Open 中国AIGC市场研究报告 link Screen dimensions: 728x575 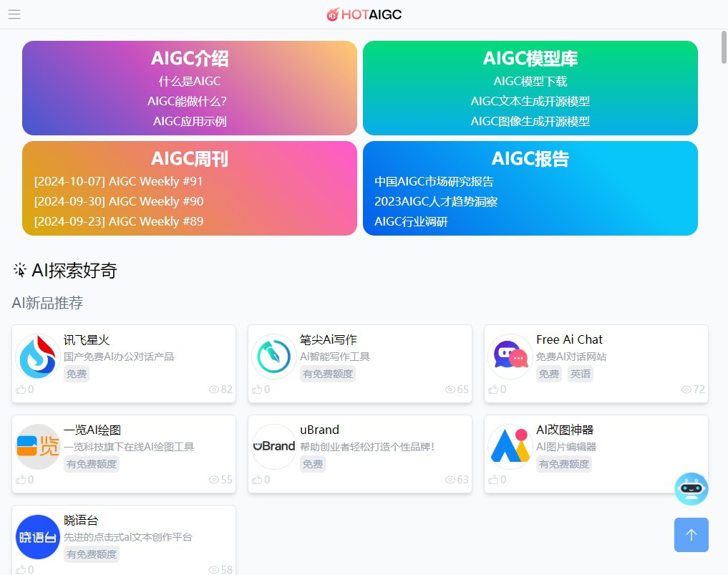[x=434, y=182]
